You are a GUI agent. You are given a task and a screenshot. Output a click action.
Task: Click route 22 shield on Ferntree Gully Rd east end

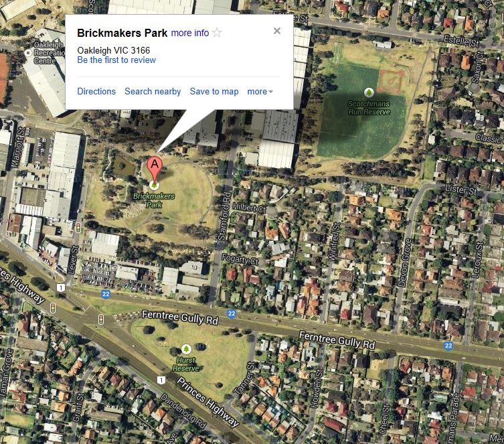[448, 346]
